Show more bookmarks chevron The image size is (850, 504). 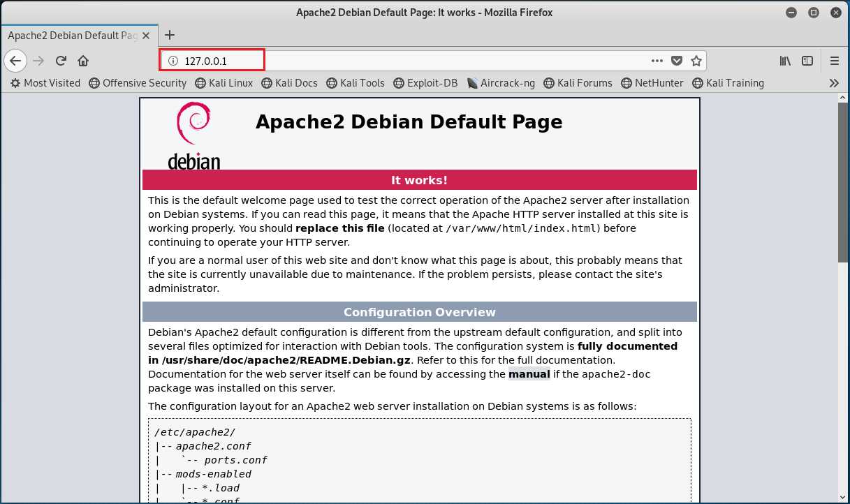click(834, 83)
